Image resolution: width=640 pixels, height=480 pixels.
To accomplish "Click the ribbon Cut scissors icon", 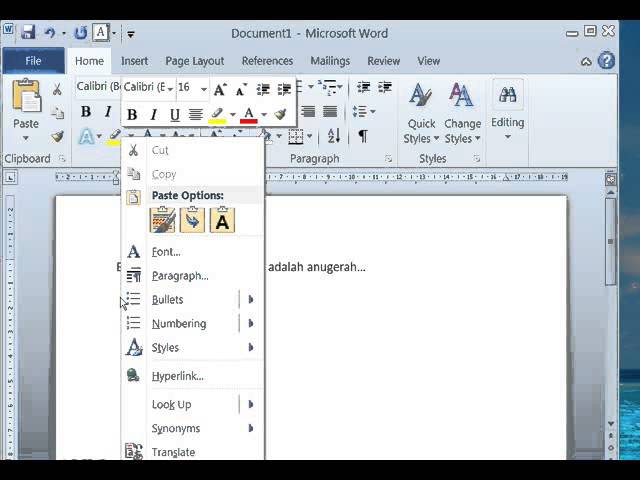I will [x=57, y=89].
